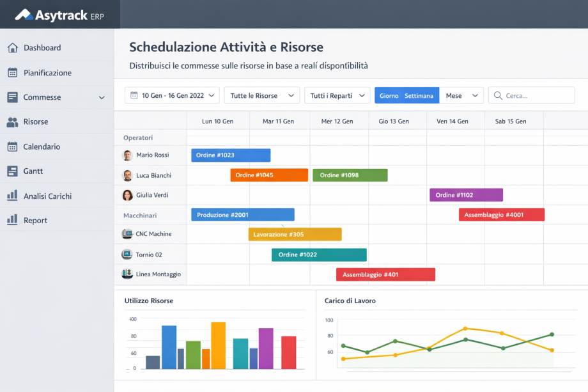Select the Assemblaggio #401 task bar
588x392 pixels.
385,274
